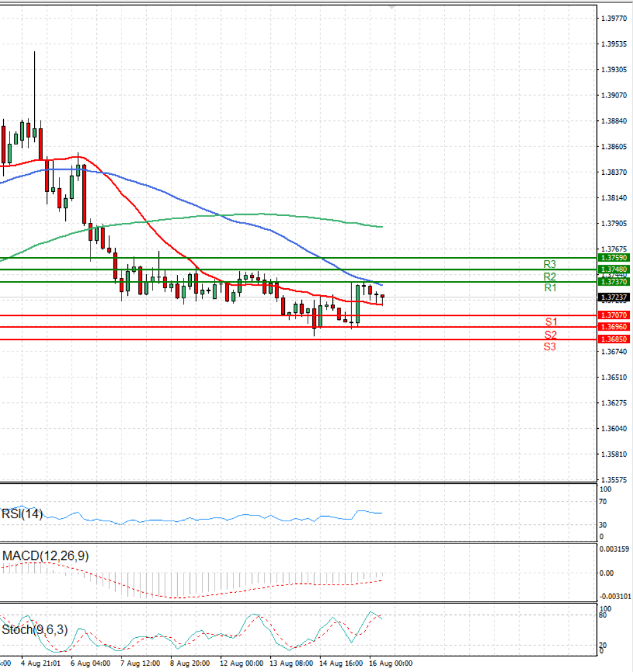This screenshot has width=633, height=672.
Task: Click the R3 resistance line label
Action: tap(550, 264)
